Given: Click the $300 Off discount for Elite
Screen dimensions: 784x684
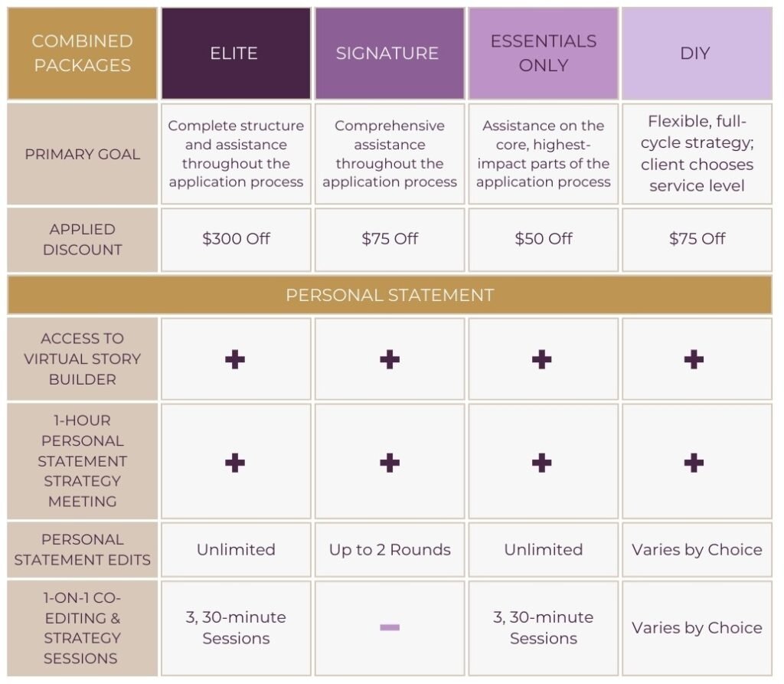Looking at the screenshot, I should pyautogui.click(x=236, y=239).
